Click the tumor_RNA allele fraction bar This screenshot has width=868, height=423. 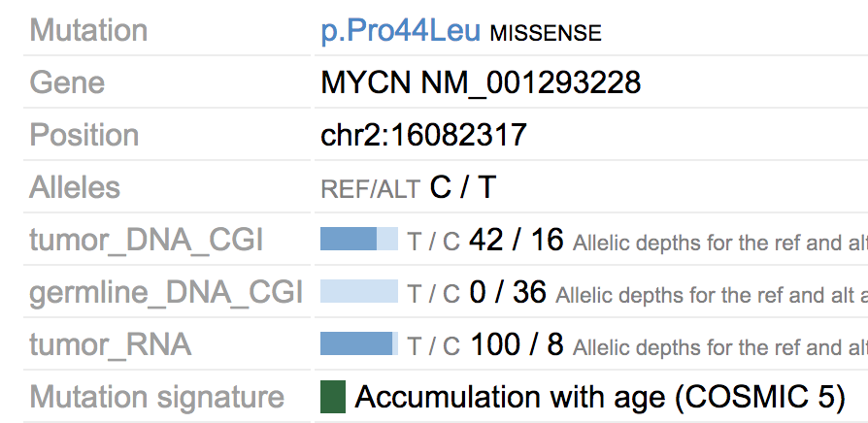click(359, 343)
